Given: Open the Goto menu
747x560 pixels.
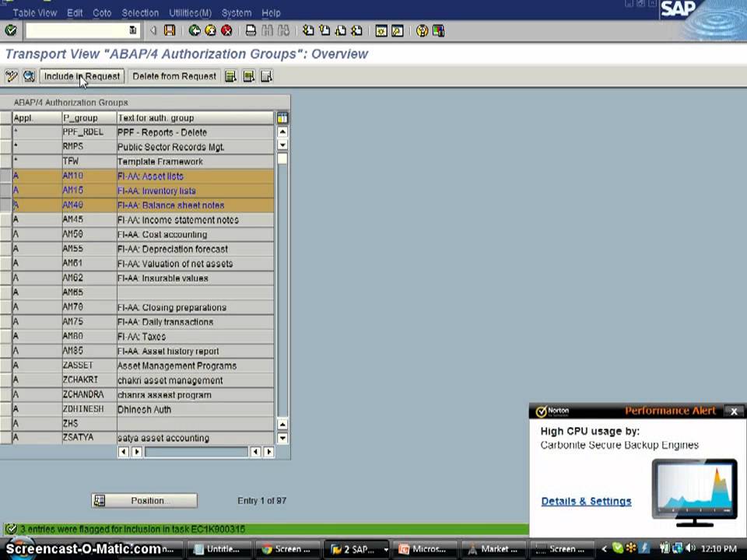Looking at the screenshot, I should click(x=102, y=13).
